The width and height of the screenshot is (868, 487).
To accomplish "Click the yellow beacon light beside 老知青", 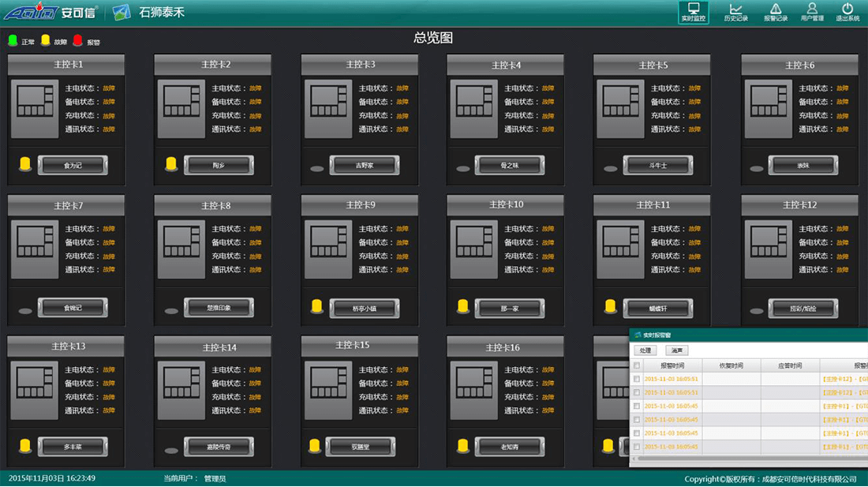I will [462, 445].
